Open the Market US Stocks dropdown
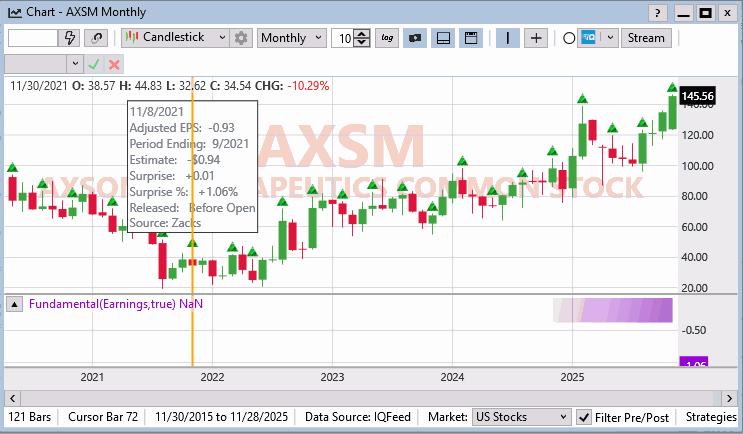The image size is (743, 434). [x=521, y=417]
